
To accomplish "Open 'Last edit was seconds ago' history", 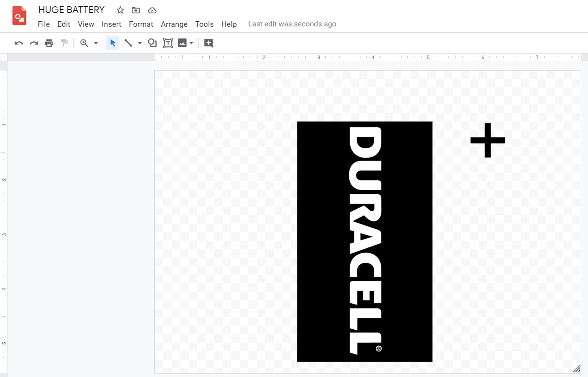I will point(292,24).
